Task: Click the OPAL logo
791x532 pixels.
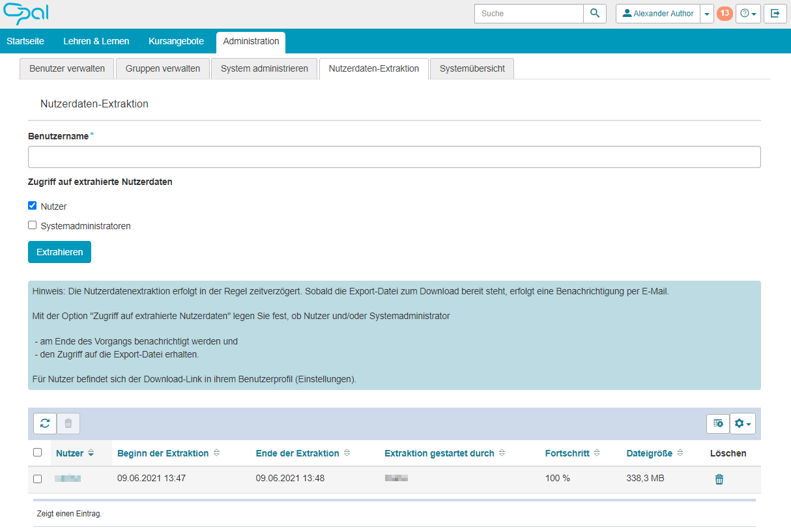Action: tap(26, 13)
